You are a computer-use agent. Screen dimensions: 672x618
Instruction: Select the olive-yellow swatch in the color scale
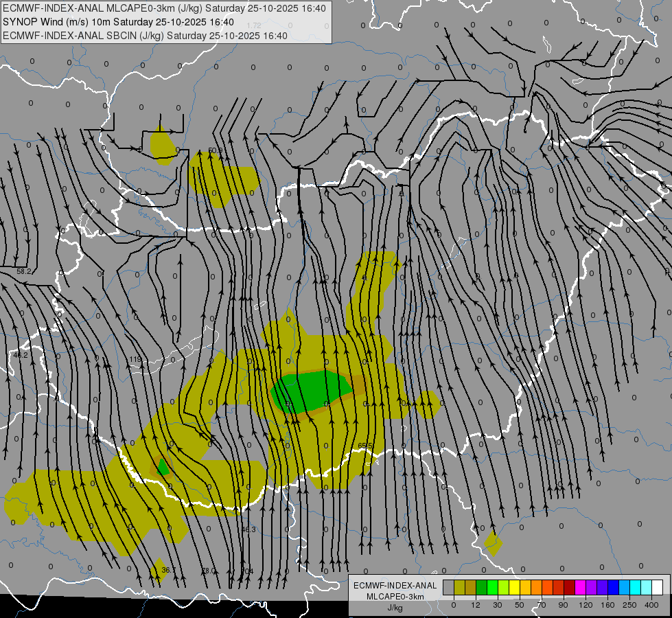click(459, 587)
